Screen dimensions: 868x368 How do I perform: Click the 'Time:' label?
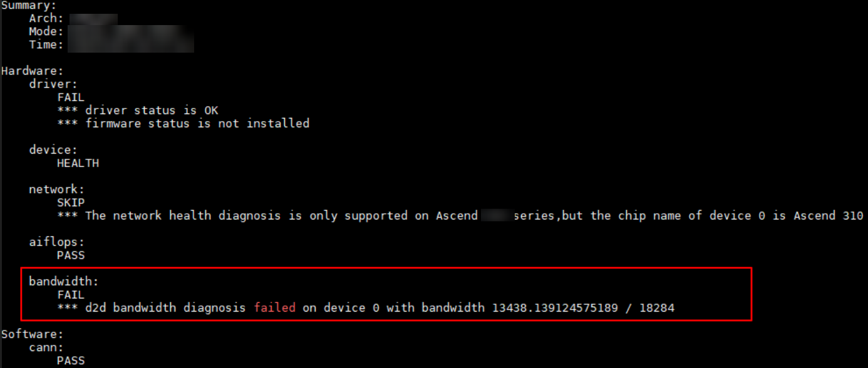pos(46,45)
